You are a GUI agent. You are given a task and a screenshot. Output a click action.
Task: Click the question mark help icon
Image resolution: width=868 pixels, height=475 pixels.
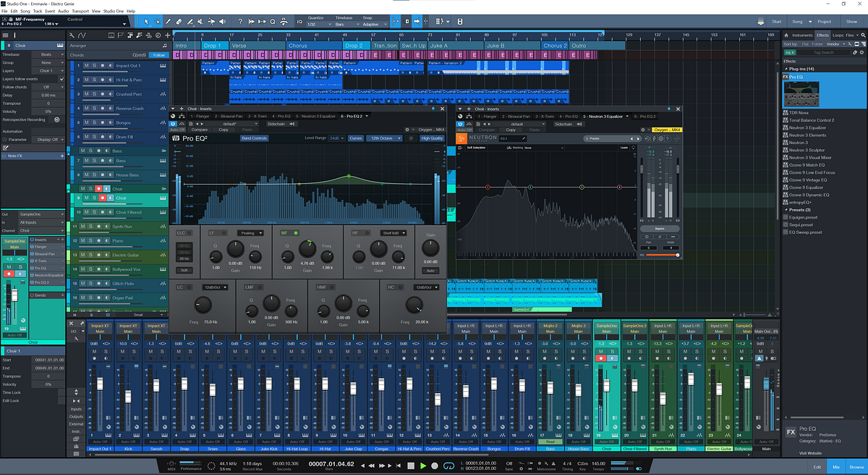(240, 22)
